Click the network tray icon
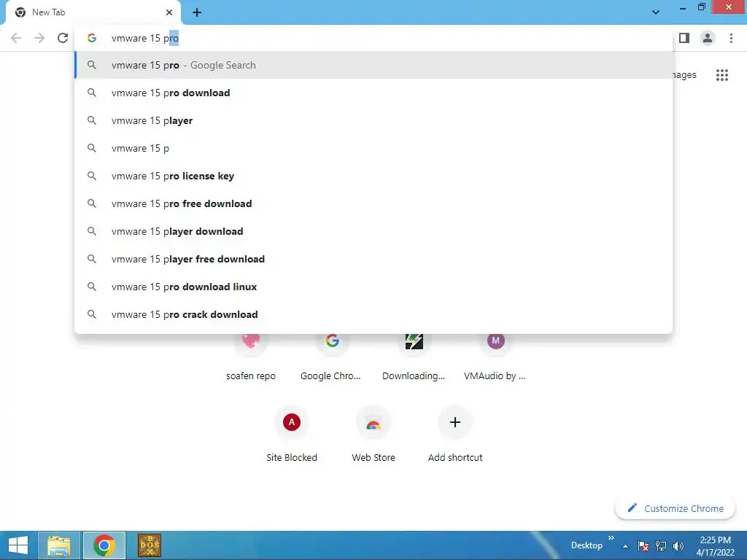 click(x=661, y=545)
